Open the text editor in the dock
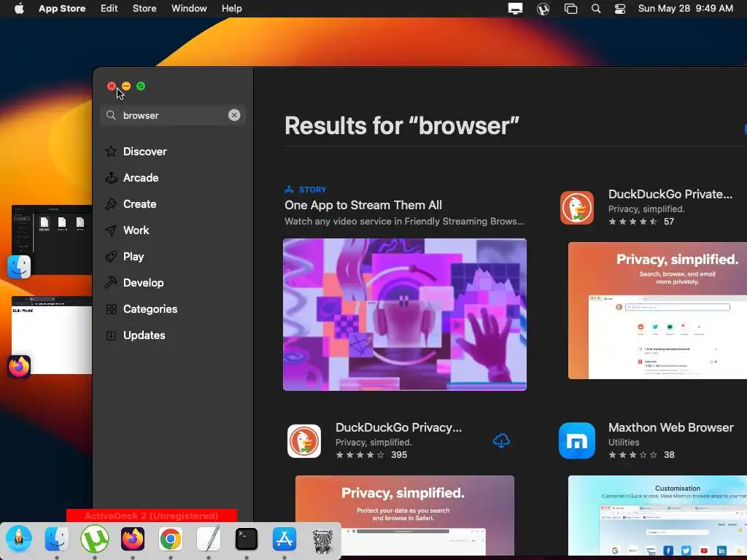This screenshot has width=747, height=560. (209, 538)
